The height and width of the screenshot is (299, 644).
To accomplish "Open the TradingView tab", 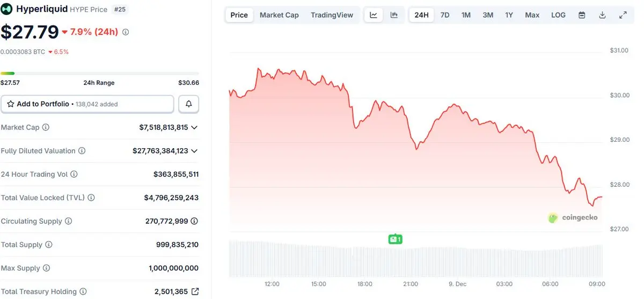I will click(332, 15).
